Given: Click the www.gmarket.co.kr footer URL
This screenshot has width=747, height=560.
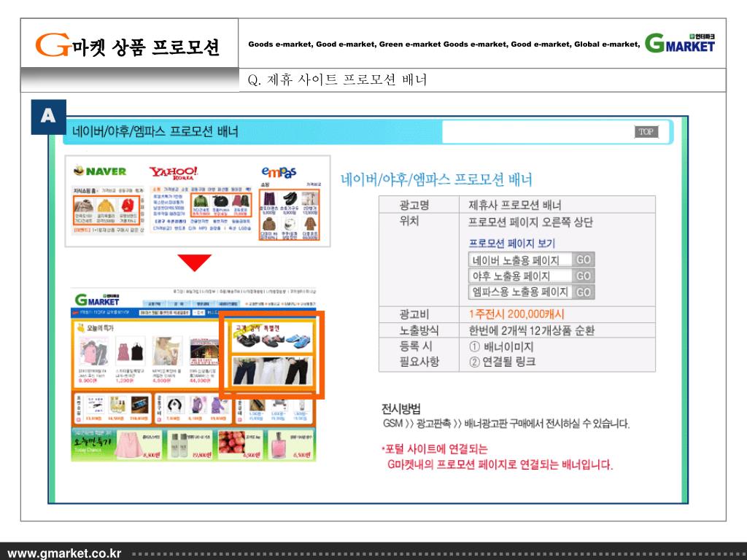Looking at the screenshot, I should [65, 553].
